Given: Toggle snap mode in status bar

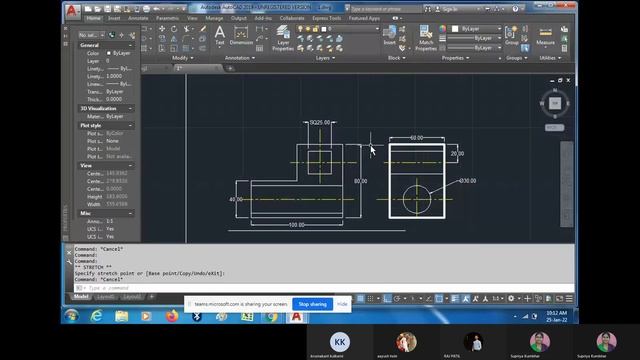Looking at the screenshot, I should tap(371, 299).
